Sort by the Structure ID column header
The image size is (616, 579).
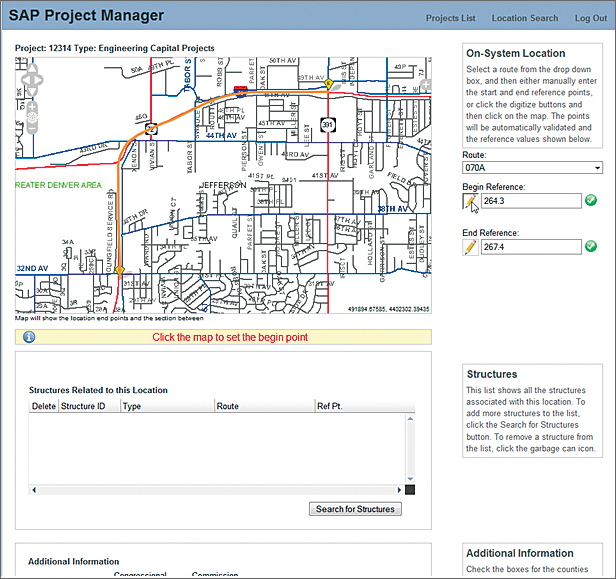coord(89,406)
